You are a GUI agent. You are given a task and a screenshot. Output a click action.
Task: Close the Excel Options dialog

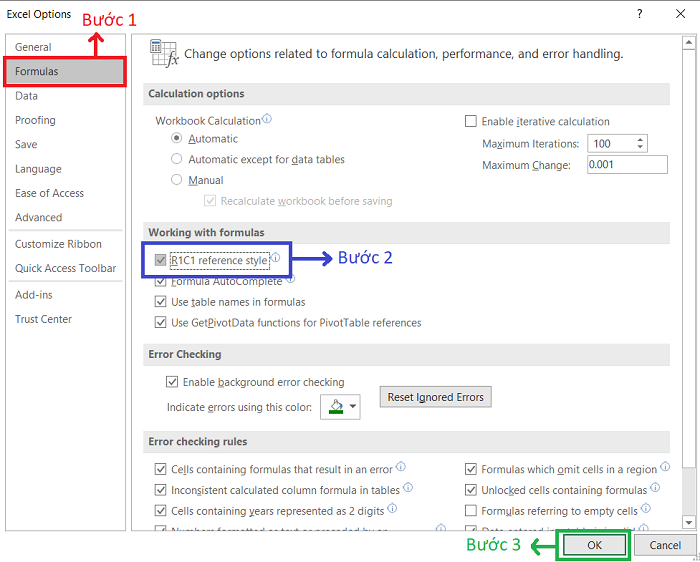[x=680, y=14]
